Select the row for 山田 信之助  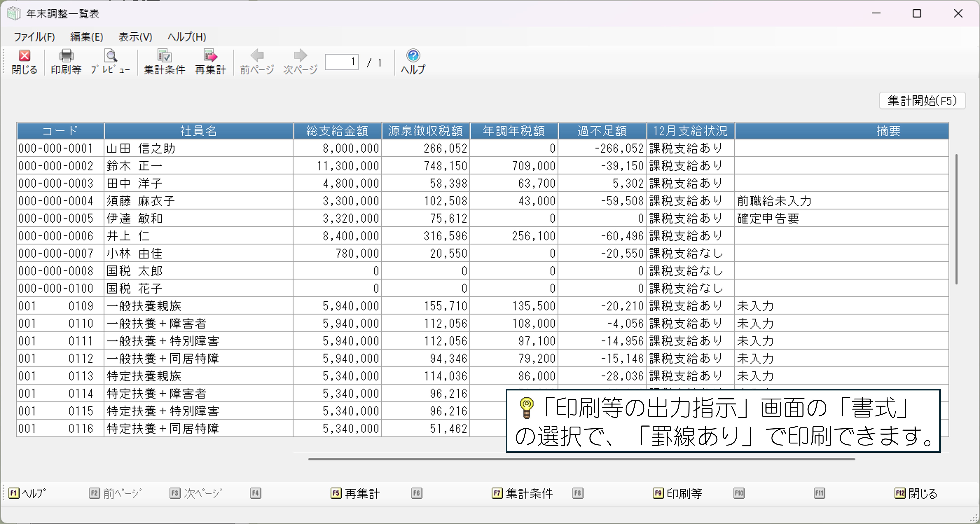point(198,148)
